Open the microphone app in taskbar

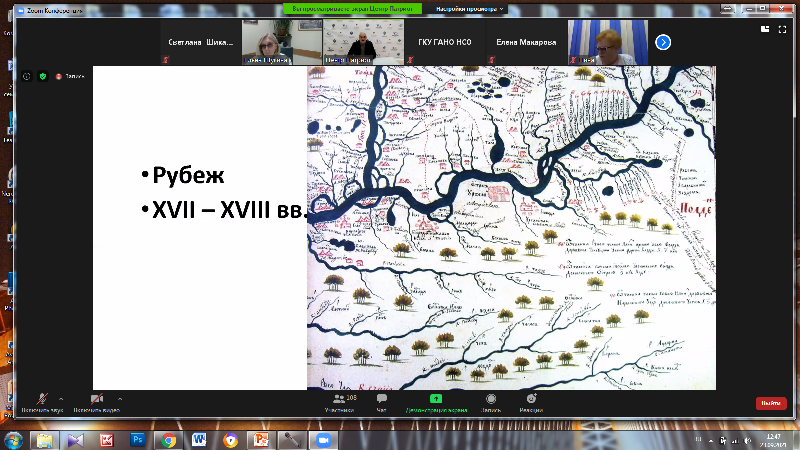coord(292,440)
